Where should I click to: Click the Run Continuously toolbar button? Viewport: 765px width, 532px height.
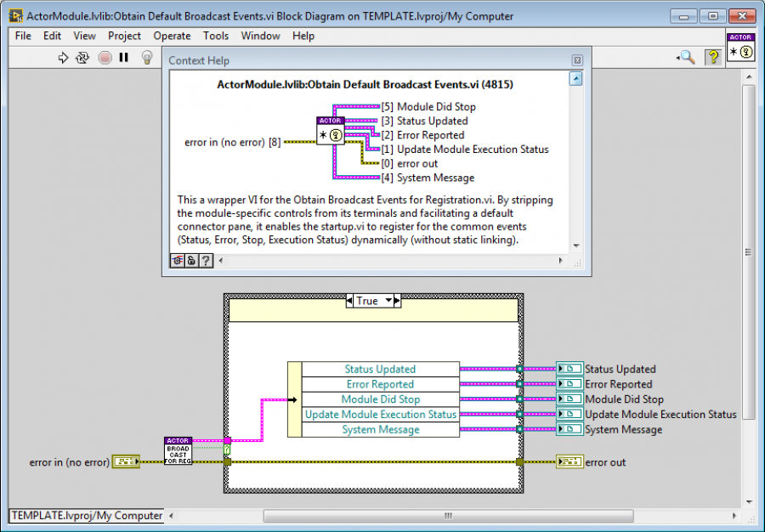(x=82, y=58)
